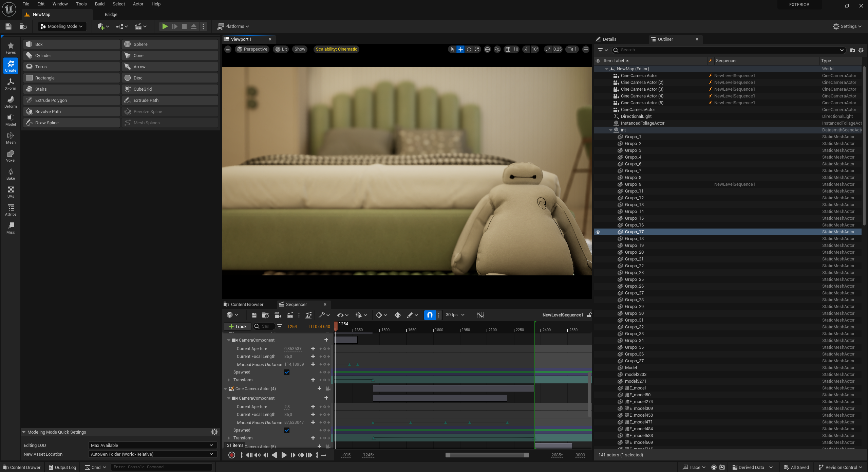Jump to the start of the sequence
868x472 pixels.
click(x=249, y=455)
